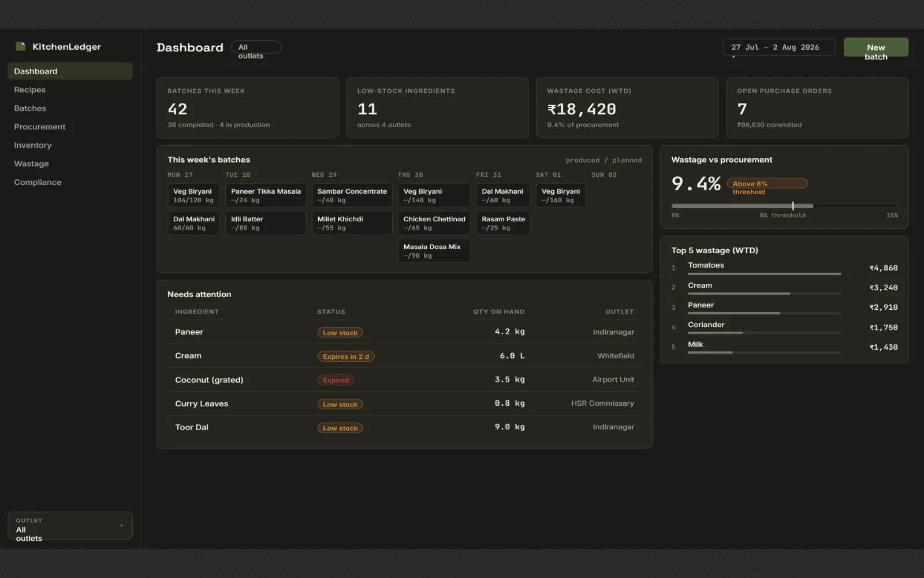Click the Low stock badge for Paneer
This screenshot has width=924, height=578.
tap(340, 333)
